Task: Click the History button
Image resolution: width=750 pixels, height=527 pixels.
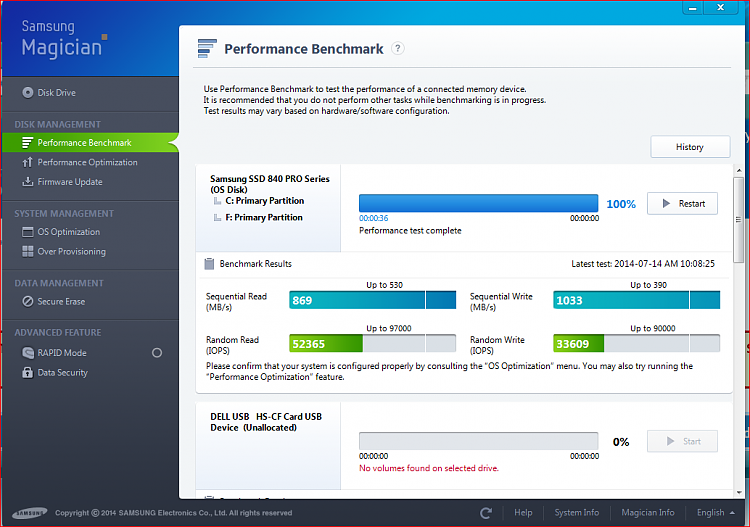Action: pos(690,147)
